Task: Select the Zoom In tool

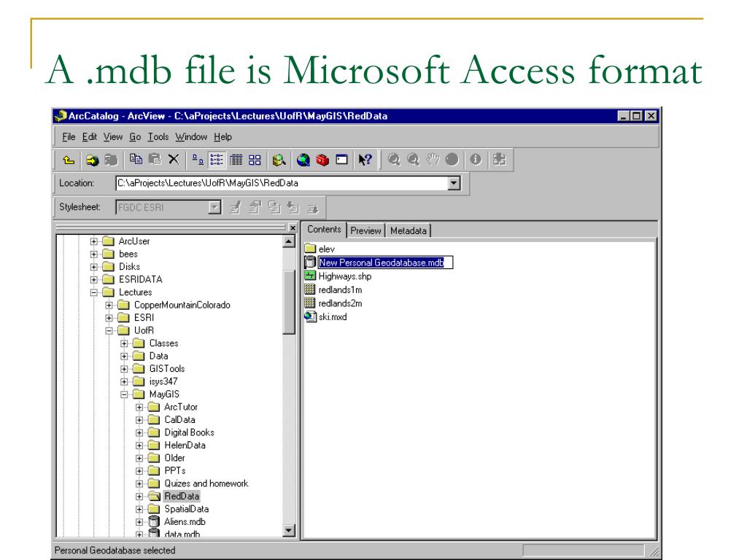Action: coord(393,160)
